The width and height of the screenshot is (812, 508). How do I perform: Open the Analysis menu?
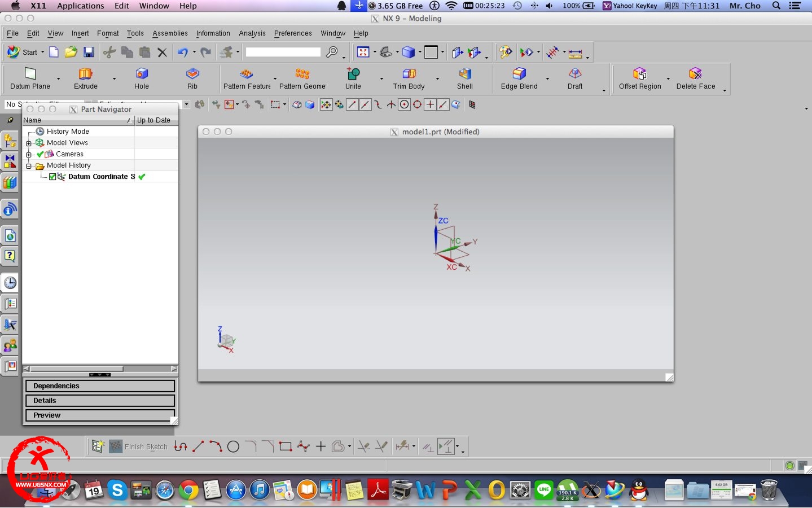tap(252, 33)
